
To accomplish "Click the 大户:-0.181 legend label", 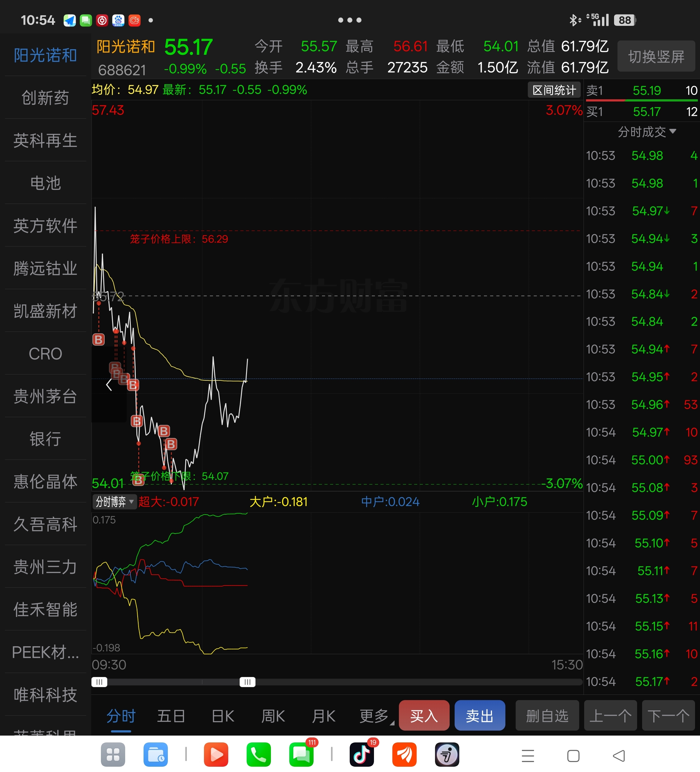I will [279, 501].
